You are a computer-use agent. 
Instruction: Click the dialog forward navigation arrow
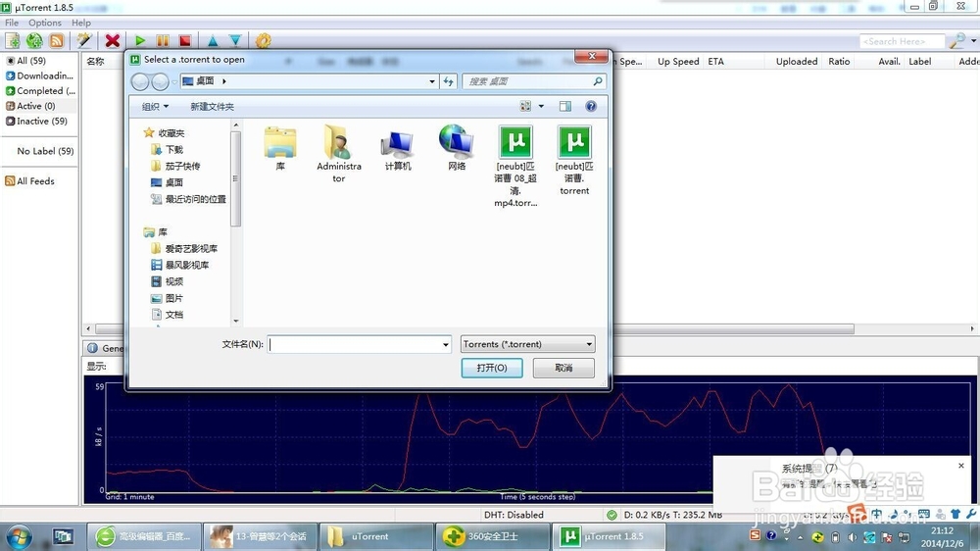point(160,81)
